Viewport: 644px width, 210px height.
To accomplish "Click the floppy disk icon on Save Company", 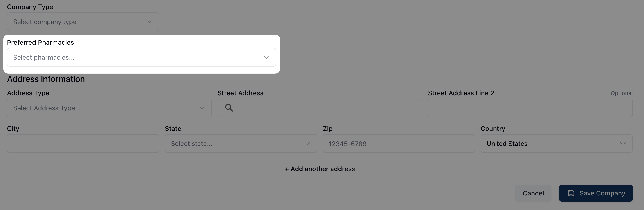I will (571, 193).
